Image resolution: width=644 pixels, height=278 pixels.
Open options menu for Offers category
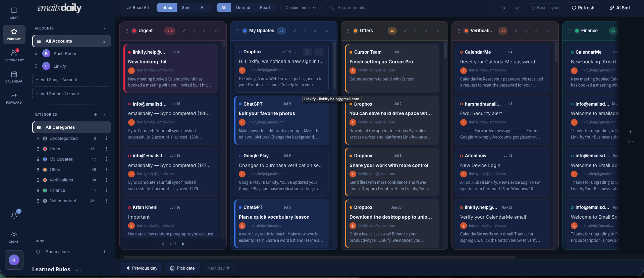pos(106,170)
